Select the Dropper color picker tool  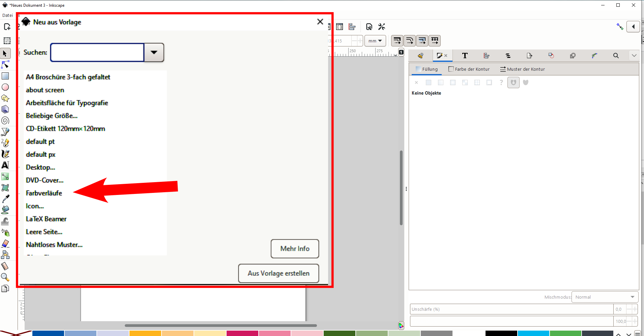point(5,199)
